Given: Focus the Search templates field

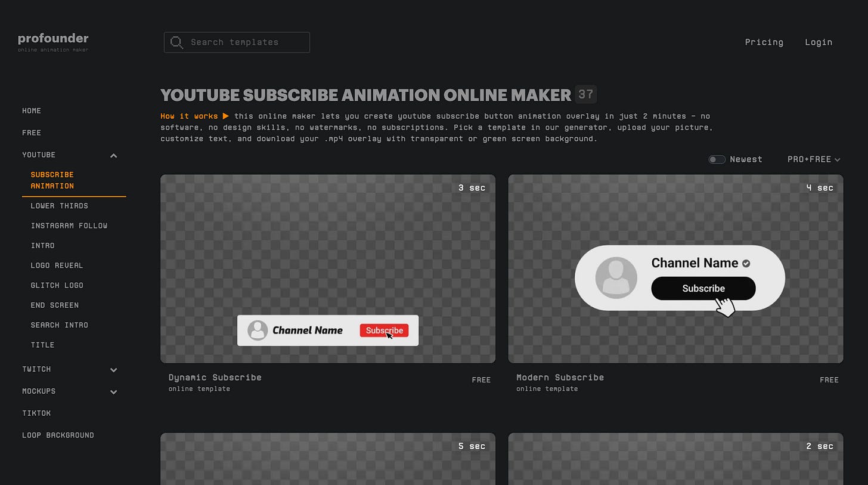Looking at the screenshot, I should [237, 42].
